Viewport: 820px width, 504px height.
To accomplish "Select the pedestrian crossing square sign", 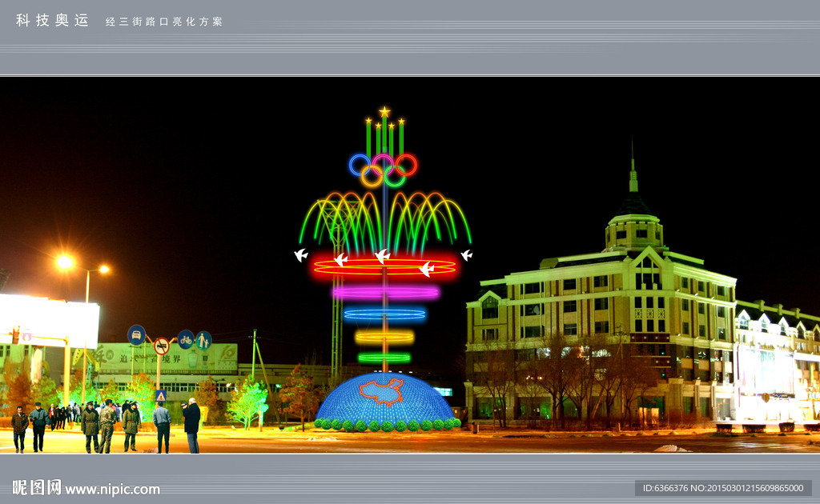I will pyautogui.click(x=161, y=395).
